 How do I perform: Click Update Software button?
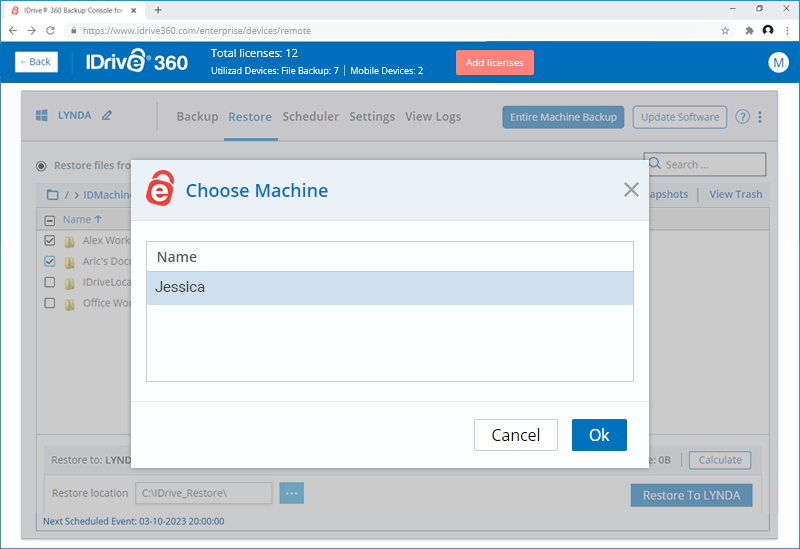[x=680, y=117]
